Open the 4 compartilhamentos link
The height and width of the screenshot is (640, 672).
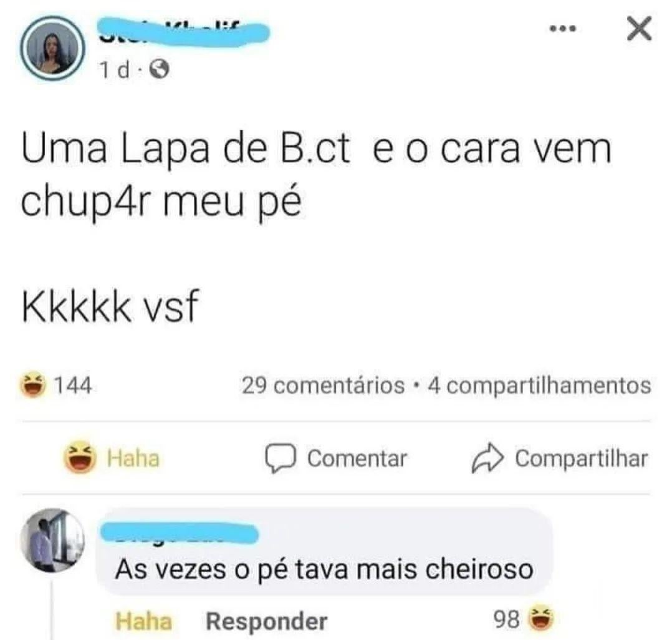click(540, 385)
